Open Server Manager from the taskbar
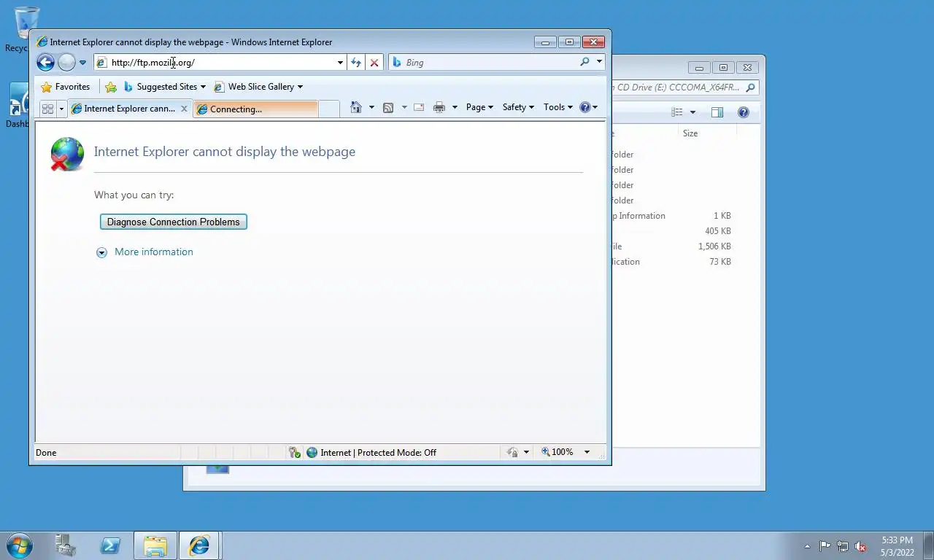 pyautogui.click(x=65, y=545)
